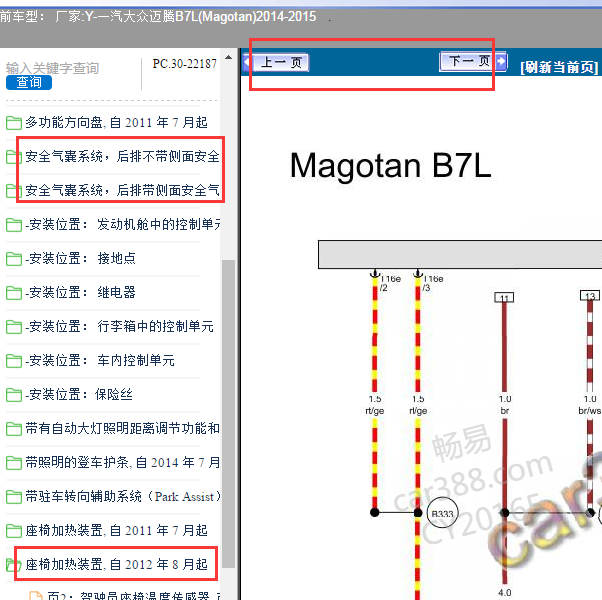The width and height of the screenshot is (602, 600).
Task: Click the Magotan B7L diagram title
Action: point(390,165)
